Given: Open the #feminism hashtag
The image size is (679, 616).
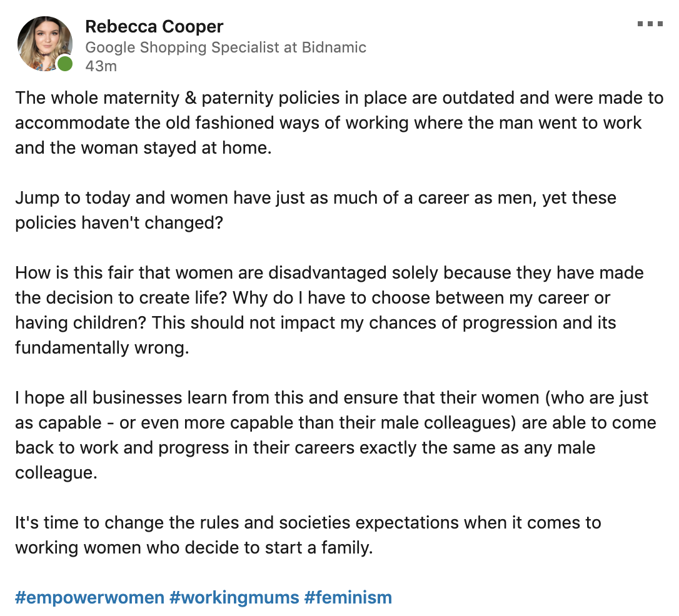Looking at the screenshot, I should tap(348, 597).
